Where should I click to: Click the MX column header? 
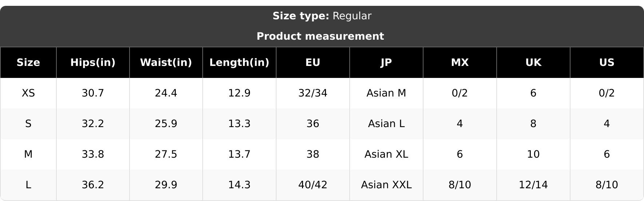pyautogui.click(x=460, y=63)
